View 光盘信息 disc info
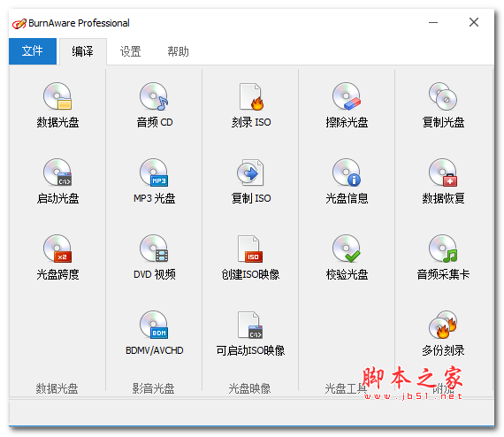The height and width of the screenshot is (437, 504). [347, 181]
